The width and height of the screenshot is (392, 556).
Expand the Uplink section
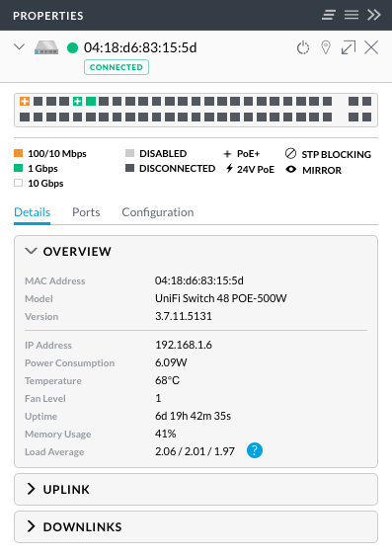[x=32, y=489]
